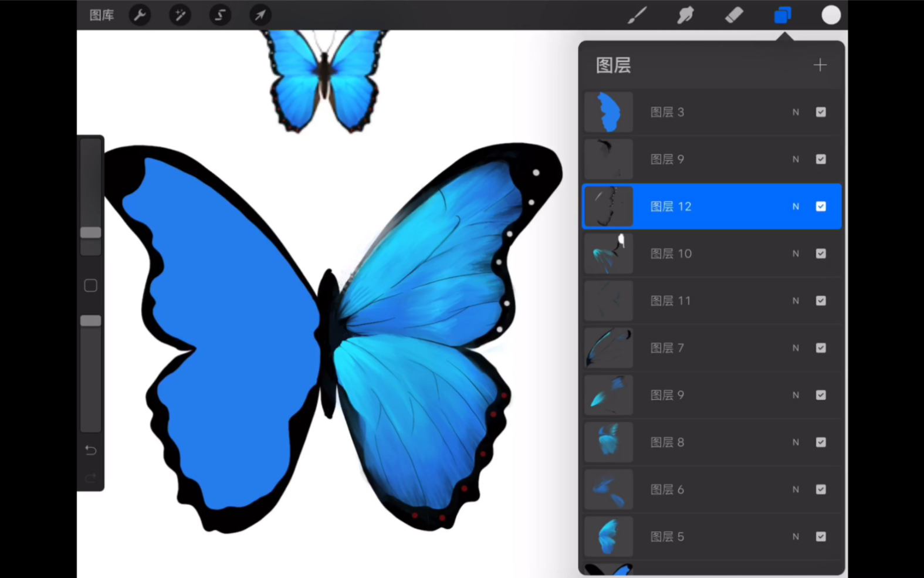Select the layer named 图层 7

tap(668, 348)
